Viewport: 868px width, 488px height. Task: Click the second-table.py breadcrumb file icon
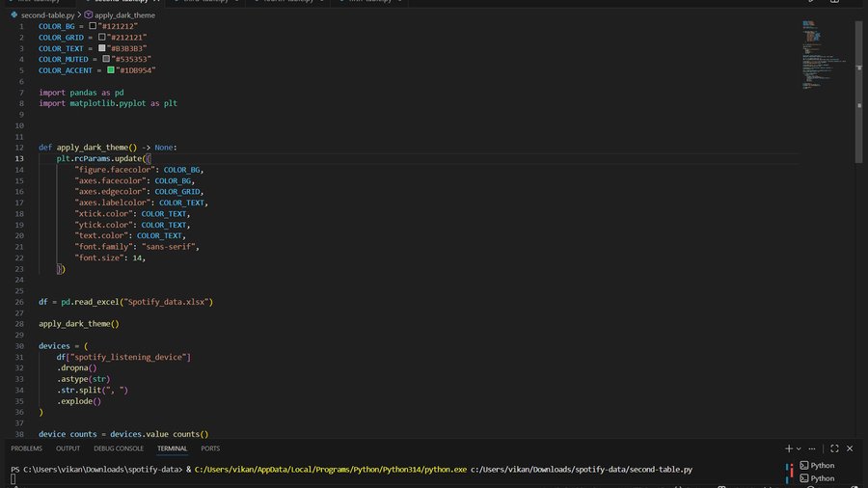[x=14, y=15]
